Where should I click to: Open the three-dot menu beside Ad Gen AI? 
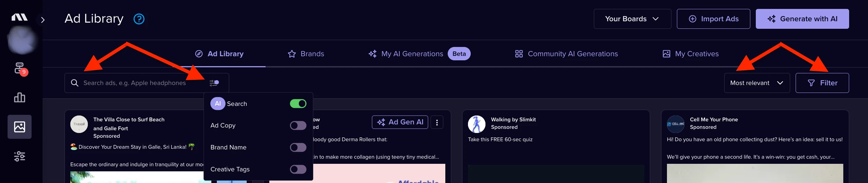point(437,122)
